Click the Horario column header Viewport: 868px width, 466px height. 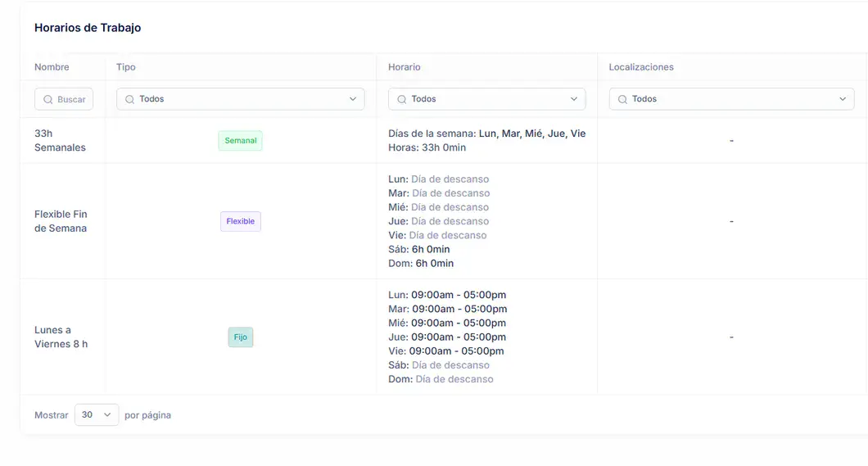[405, 67]
